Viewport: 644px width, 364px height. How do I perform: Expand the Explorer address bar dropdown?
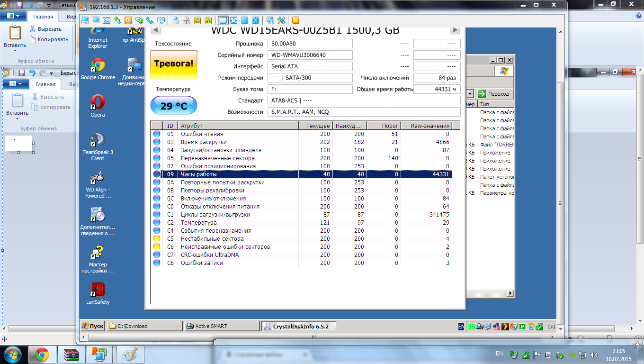pyautogui.click(x=471, y=94)
